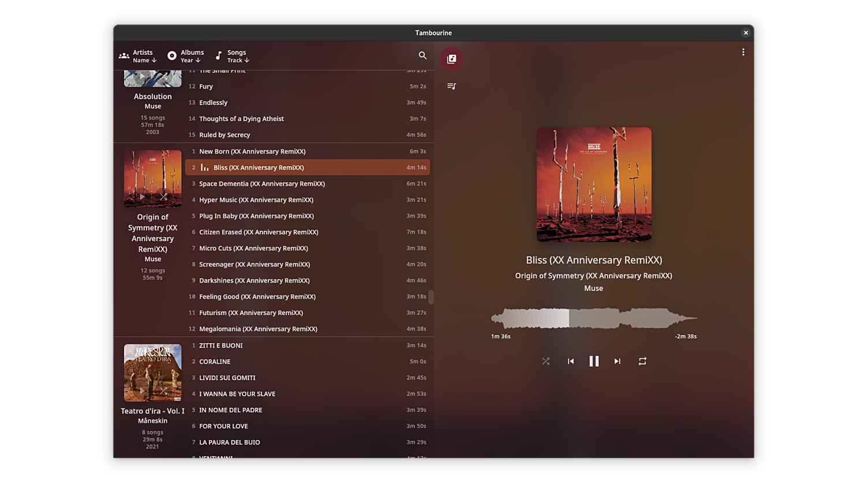Select song New Born (XX Anniversary RemiXX)
This screenshot has width=868, height=488.
coord(308,151)
